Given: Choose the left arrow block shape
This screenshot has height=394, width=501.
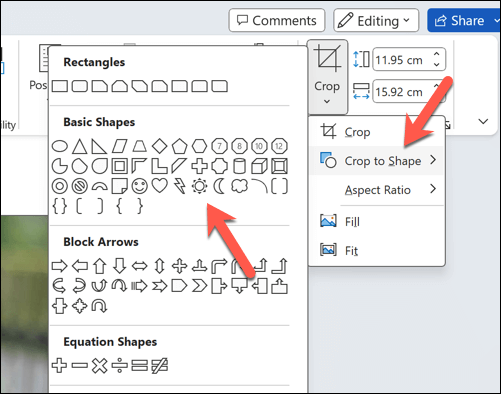Looking at the screenshot, I should [80, 266].
